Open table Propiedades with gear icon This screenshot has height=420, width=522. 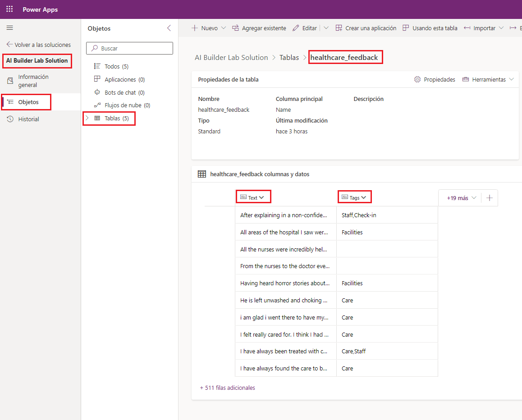(x=435, y=80)
